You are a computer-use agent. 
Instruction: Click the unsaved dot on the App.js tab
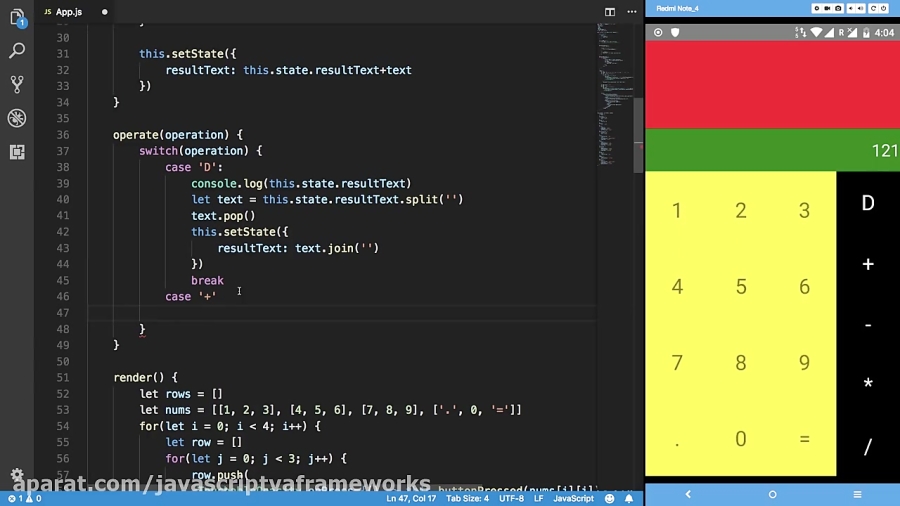pos(104,12)
